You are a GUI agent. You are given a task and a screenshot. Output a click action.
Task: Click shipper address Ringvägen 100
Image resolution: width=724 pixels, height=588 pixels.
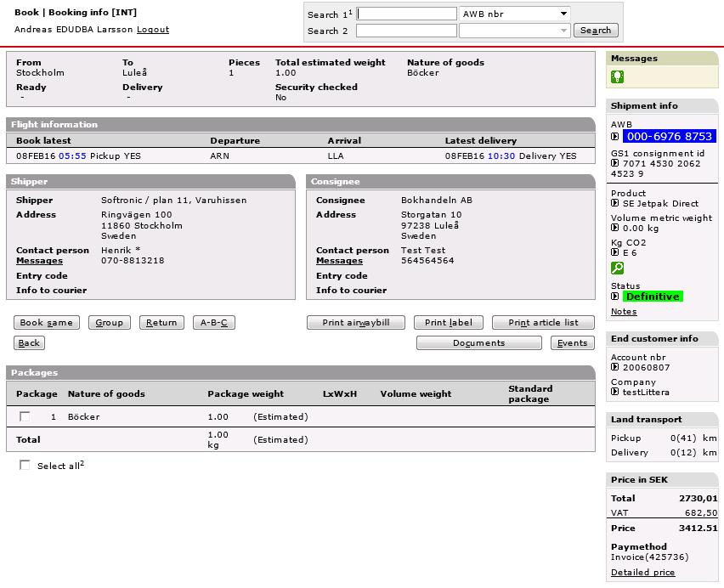pos(137,215)
